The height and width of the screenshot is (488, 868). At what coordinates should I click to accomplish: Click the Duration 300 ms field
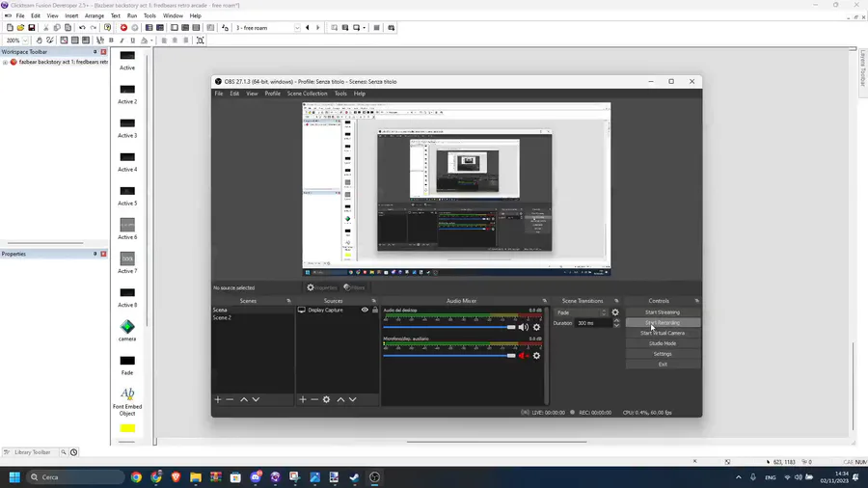tap(593, 323)
